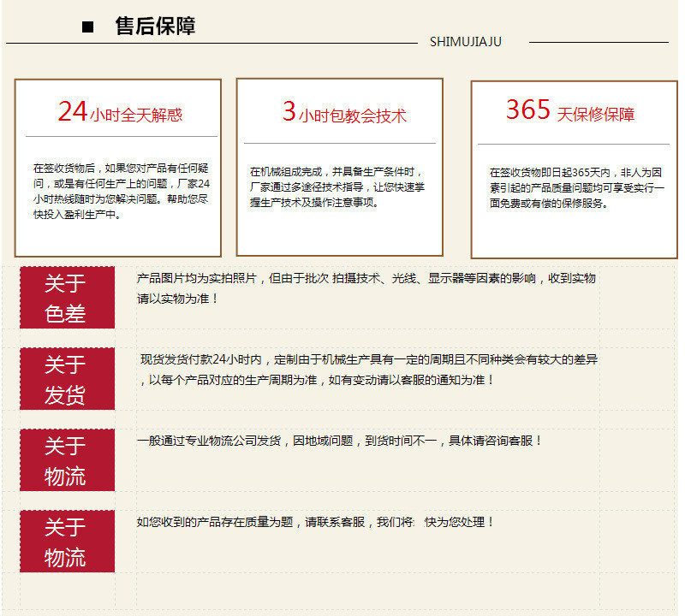Click the large red number 24
This screenshot has width=685, height=616.
(73, 111)
